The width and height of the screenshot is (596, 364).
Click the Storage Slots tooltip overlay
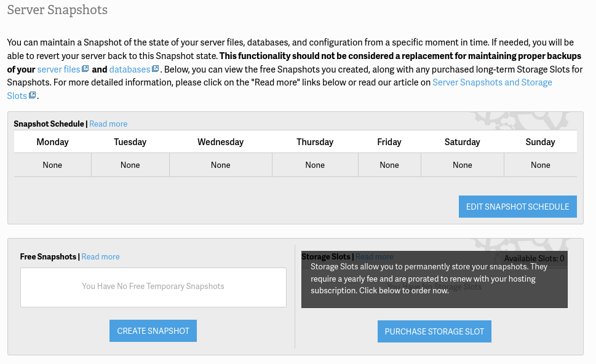(x=434, y=279)
